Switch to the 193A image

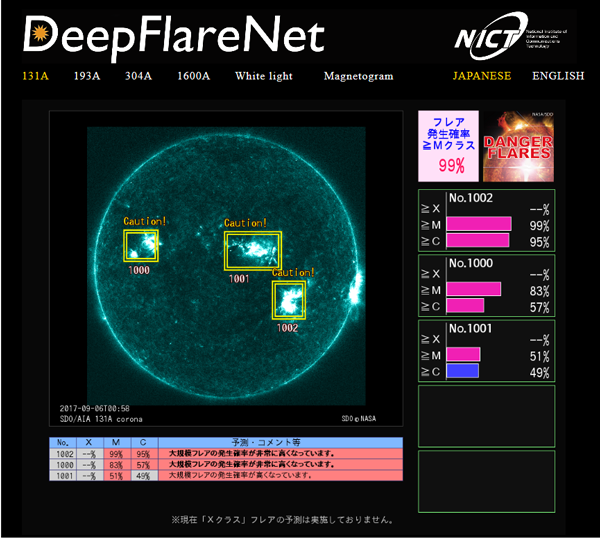[x=87, y=76]
